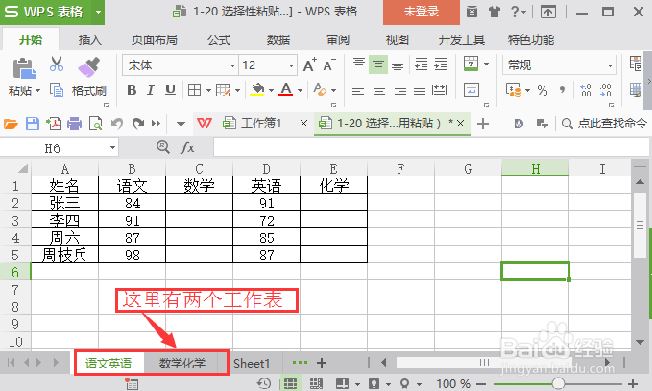Screen dimensions: 652x391
Task: Open the WPS 表格 application menu dropdown
Action: [x=99, y=12]
